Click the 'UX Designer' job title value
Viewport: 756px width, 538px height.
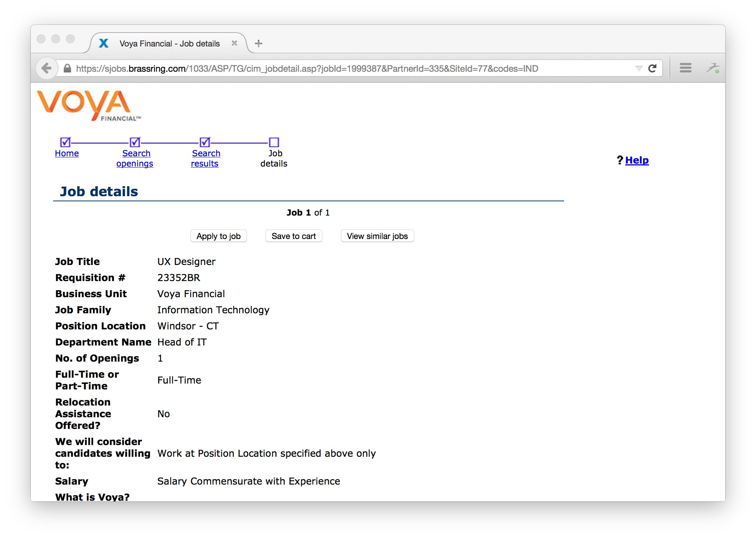(186, 262)
